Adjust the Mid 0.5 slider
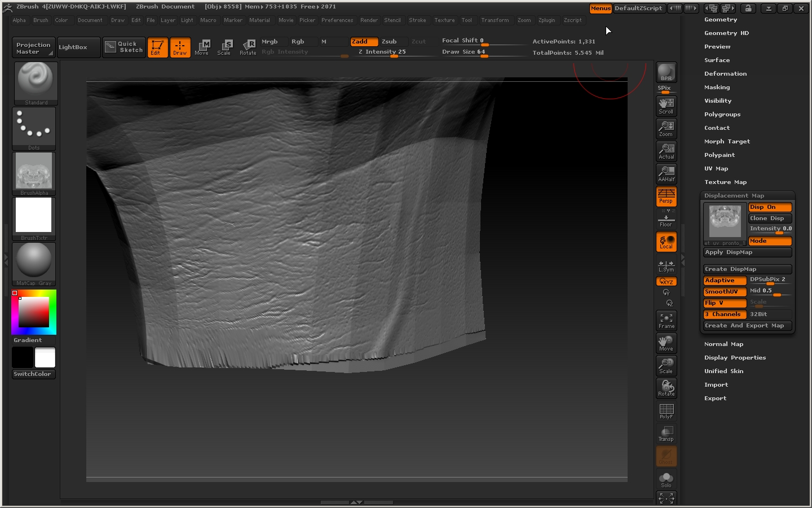 click(777, 294)
